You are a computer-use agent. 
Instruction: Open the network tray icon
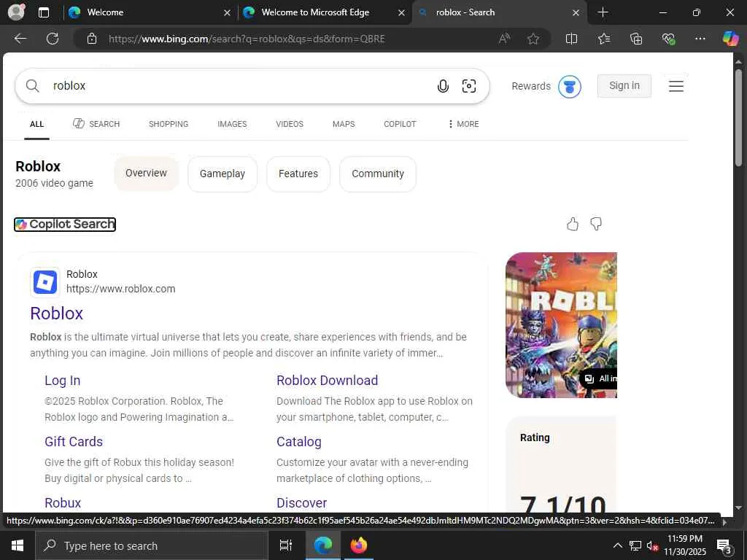coord(635,545)
